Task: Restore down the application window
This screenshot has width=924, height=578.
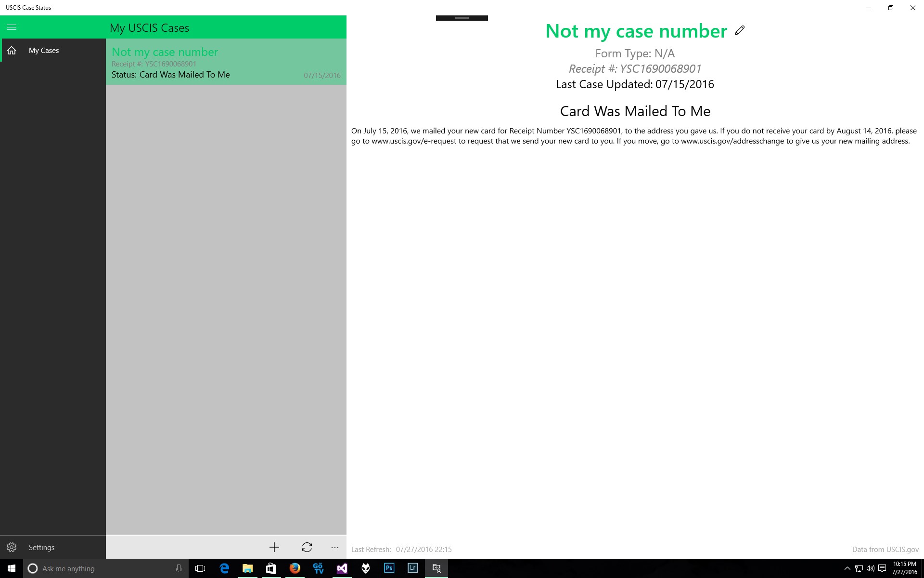Action: (891, 8)
